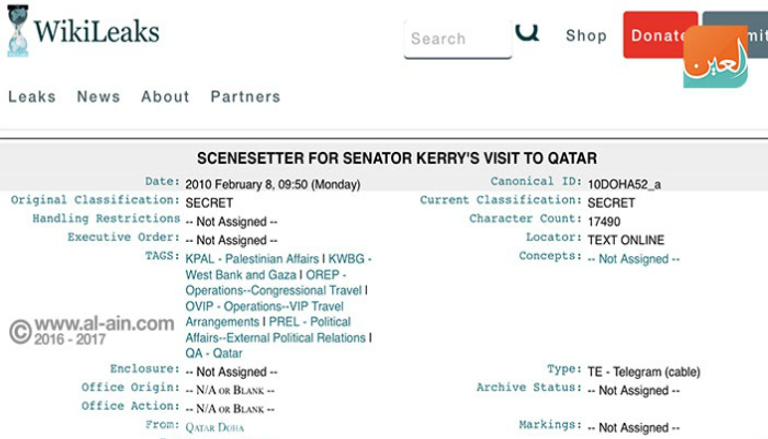The height and width of the screenshot is (439, 768).
Task: Open the Leaks menu item
Action: pos(32,97)
